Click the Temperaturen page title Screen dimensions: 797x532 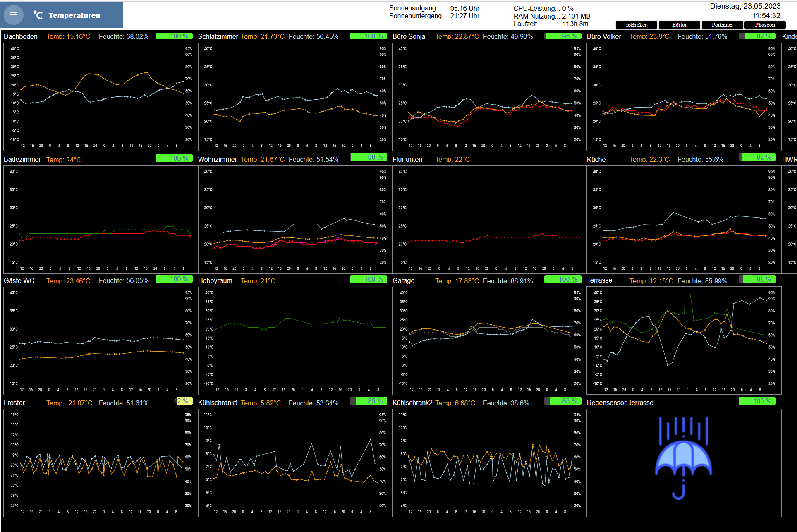tap(74, 15)
